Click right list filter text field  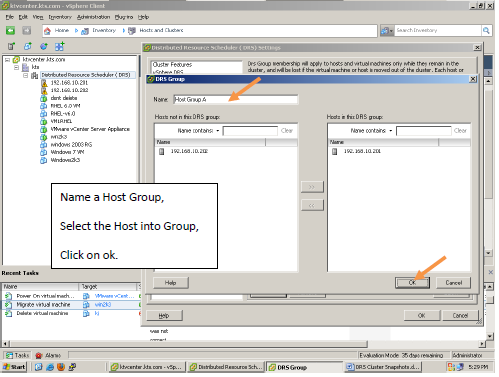423,131
